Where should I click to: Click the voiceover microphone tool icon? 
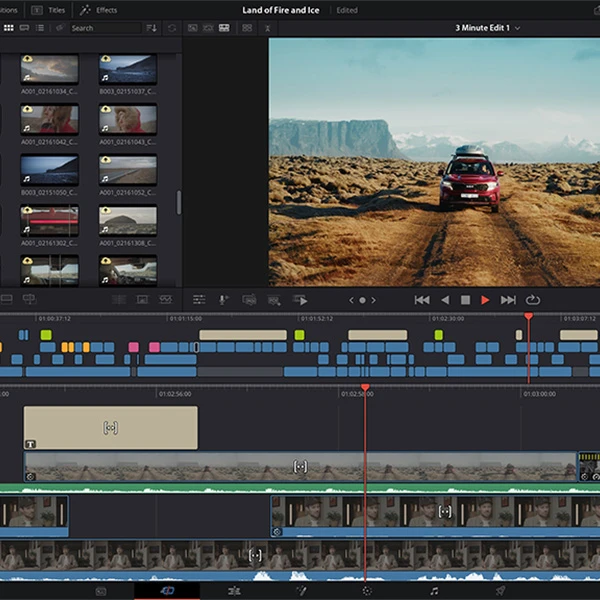click(223, 300)
